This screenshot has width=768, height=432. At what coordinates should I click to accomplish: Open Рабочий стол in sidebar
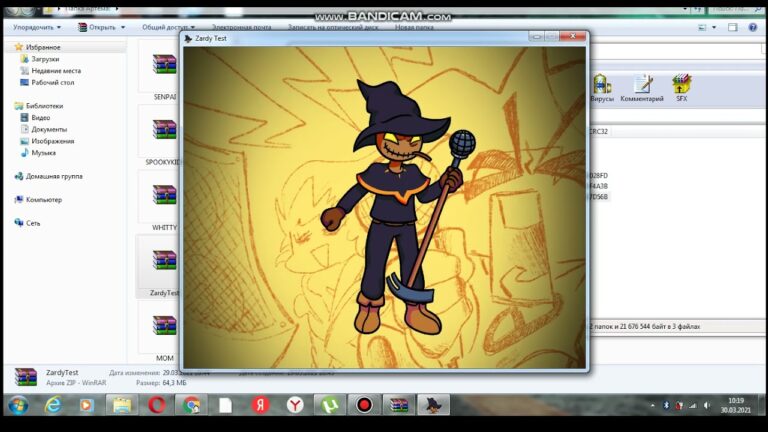[x=52, y=82]
